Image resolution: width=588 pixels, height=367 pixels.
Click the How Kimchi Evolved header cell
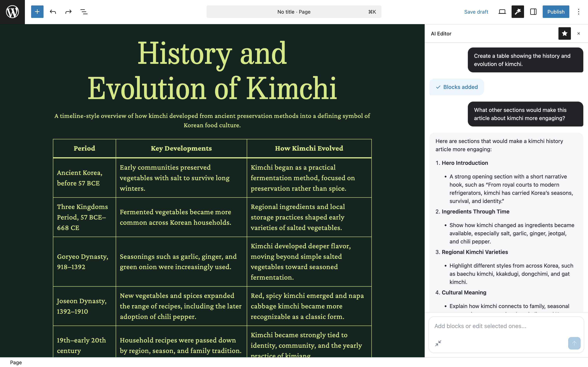309,148
